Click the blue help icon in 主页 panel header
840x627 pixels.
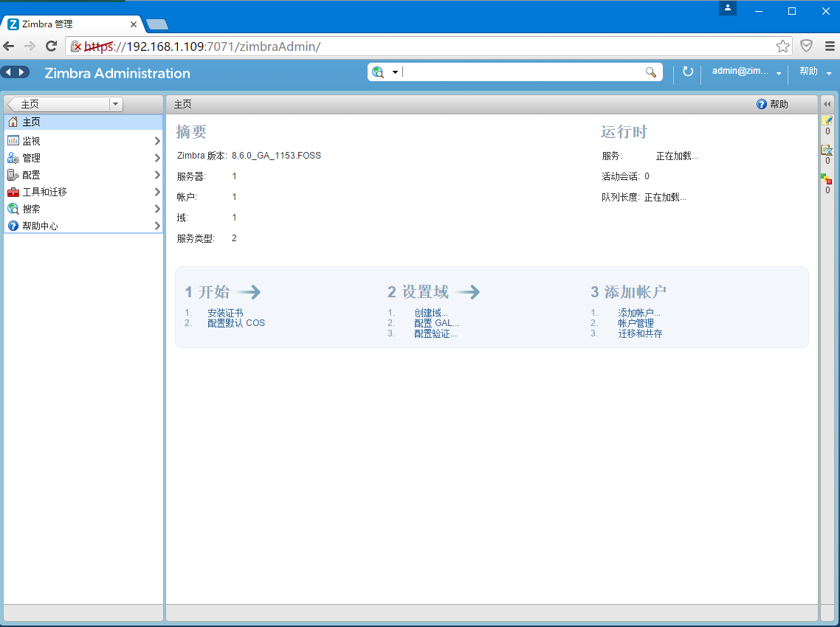point(761,104)
